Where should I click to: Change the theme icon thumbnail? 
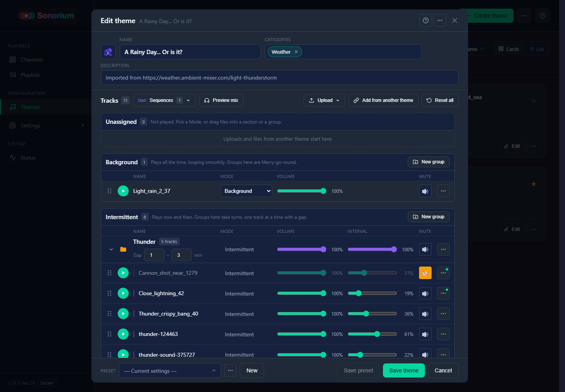click(x=108, y=52)
